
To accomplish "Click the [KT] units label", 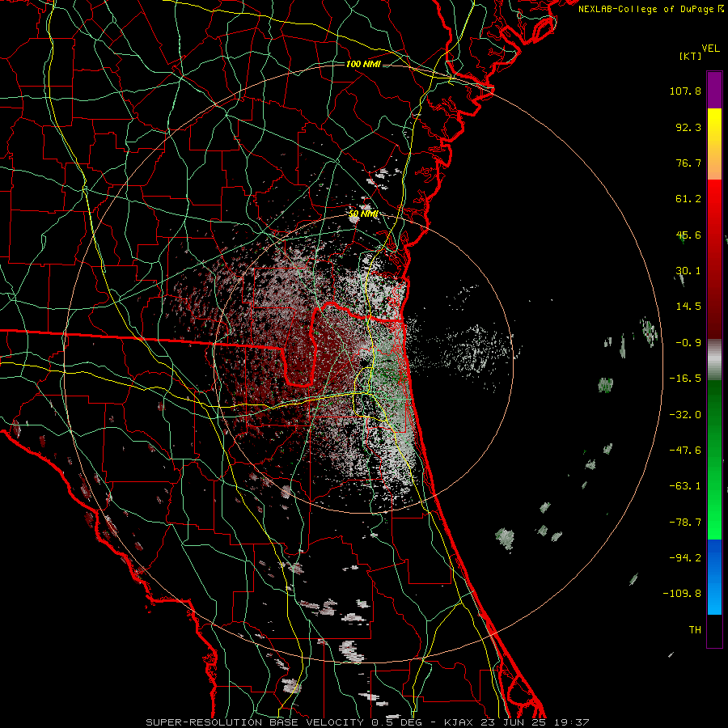I will pyautogui.click(x=690, y=56).
